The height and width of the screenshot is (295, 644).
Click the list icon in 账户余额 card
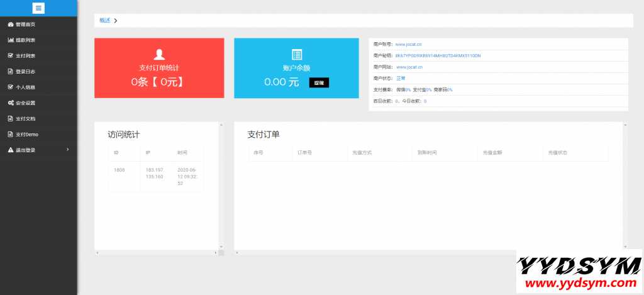point(297,54)
